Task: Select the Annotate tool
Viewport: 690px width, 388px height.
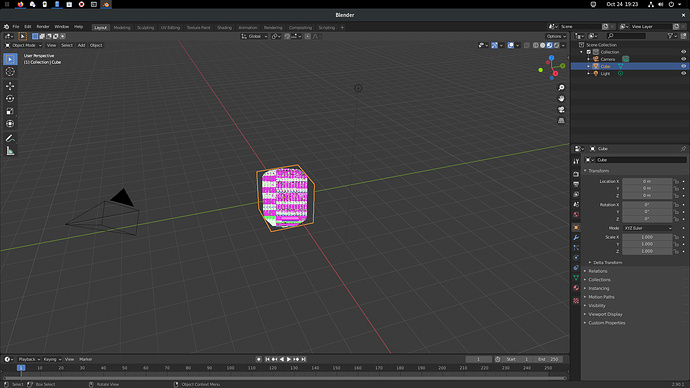Action: (x=10, y=138)
